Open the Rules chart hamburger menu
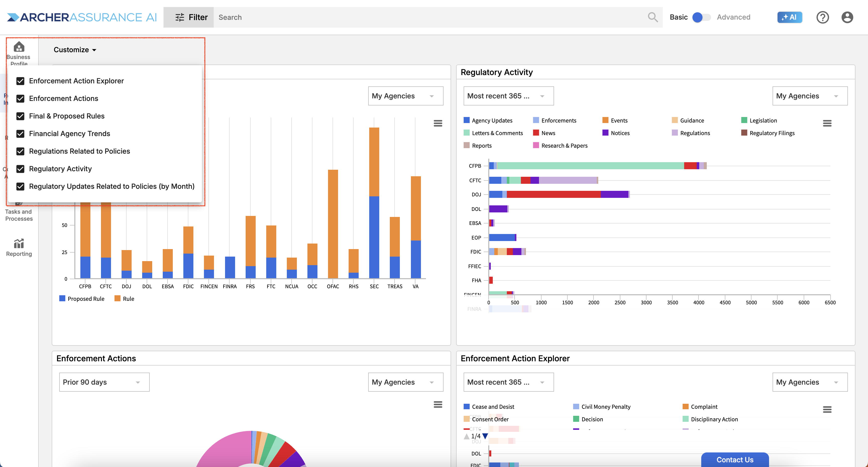This screenshot has height=467, width=868. [438, 123]
